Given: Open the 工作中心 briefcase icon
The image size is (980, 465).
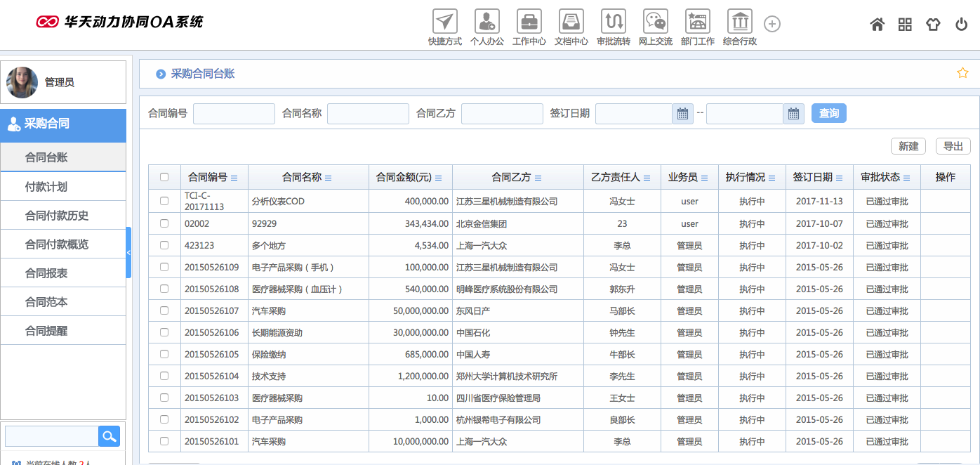Looking at the screenshot, I should click(x=529, y=22).
